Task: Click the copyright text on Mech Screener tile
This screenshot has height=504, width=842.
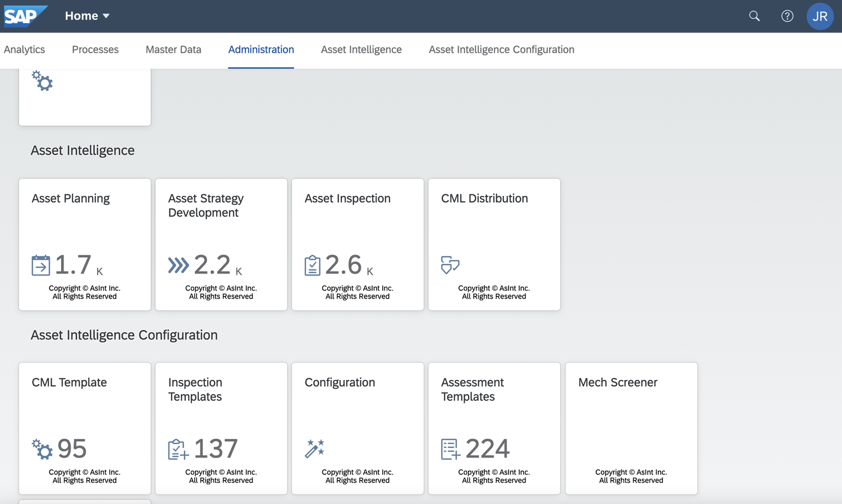Action: coord(631,476)
